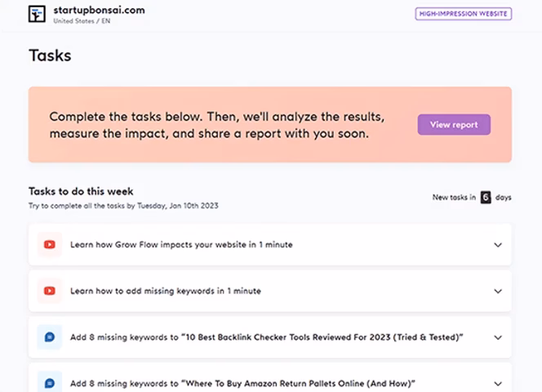Screen dimensions: 542x392
Task: Click the message icon for Amazon Return Pallets task
Action: (x=50, y=382)
